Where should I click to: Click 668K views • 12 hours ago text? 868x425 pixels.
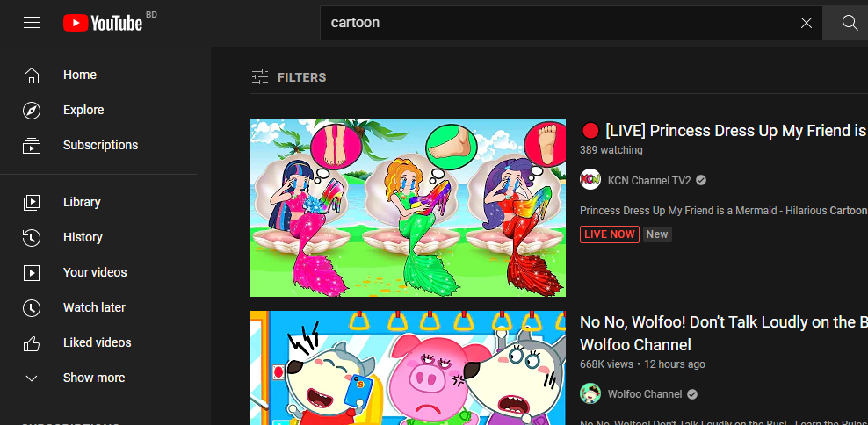click(x=643, y=364)
